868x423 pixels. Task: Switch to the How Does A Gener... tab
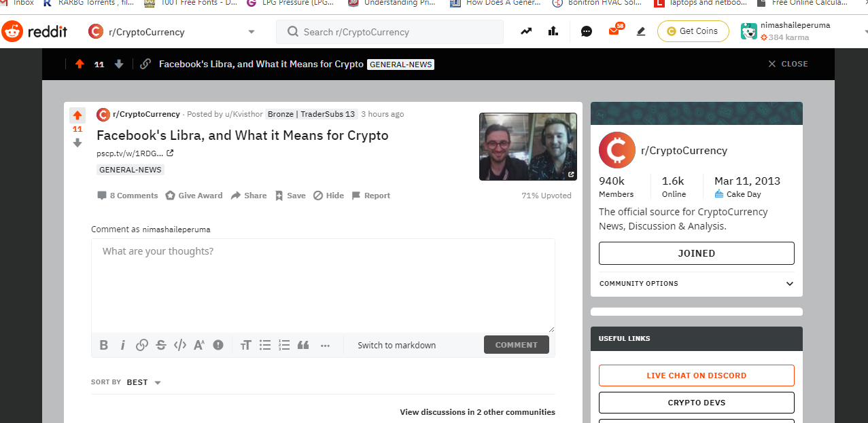494,3
